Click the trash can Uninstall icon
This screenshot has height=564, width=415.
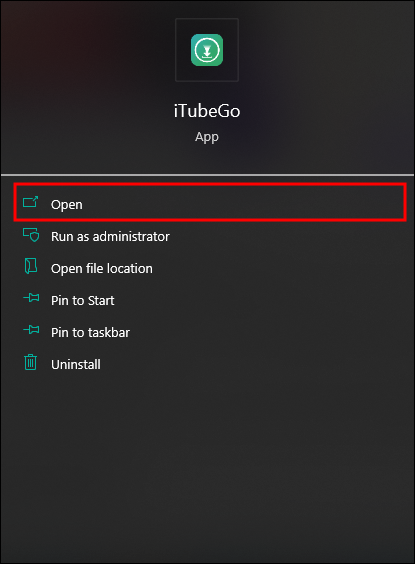tap(31, 362)
